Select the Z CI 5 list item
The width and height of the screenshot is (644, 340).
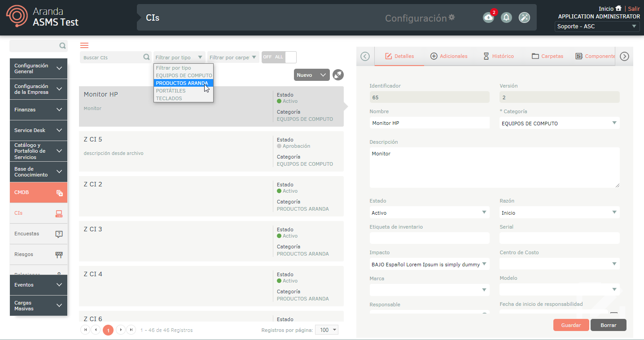211,151
